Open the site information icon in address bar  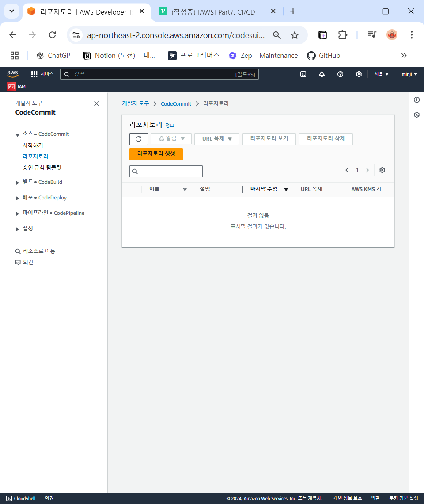click(76, 35)
